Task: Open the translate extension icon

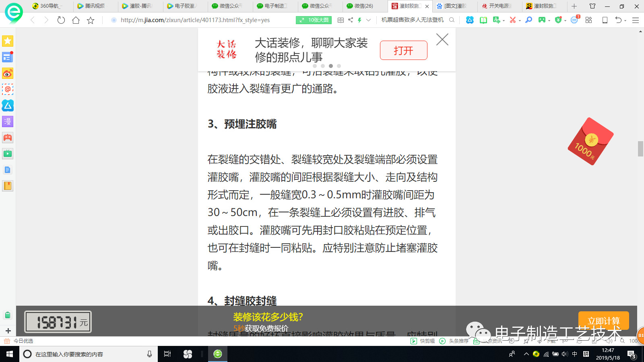Action: (x=496, y=20)
